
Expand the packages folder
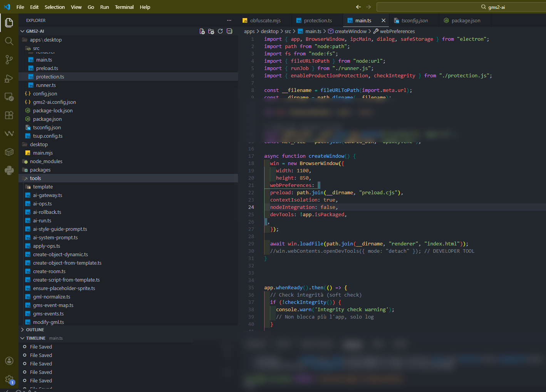click(128, 170)
